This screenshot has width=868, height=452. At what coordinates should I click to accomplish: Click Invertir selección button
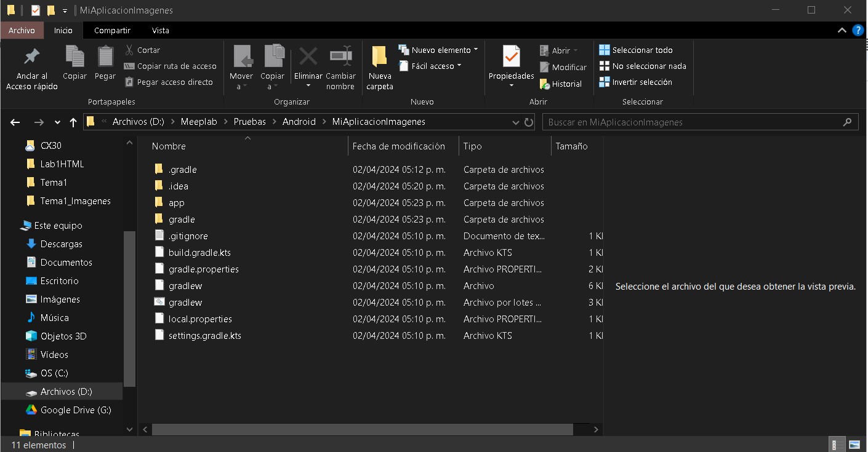tap(636, 82)
